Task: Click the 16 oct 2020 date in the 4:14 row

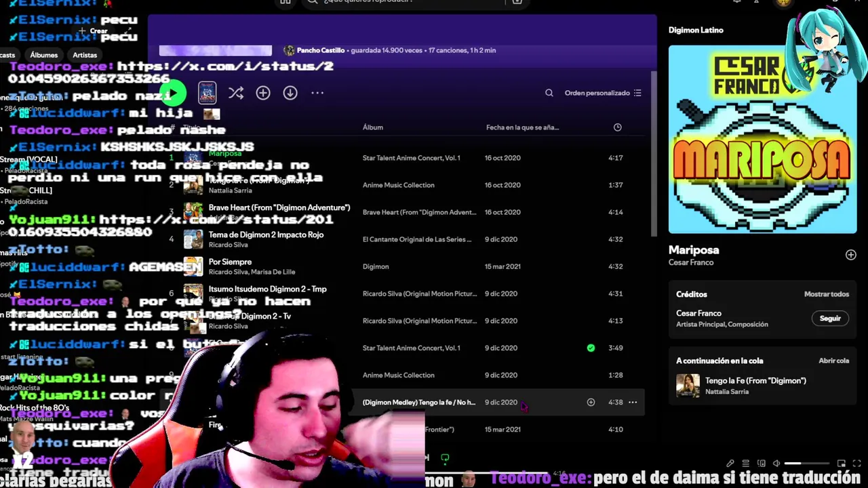Action: coord(502,212)
